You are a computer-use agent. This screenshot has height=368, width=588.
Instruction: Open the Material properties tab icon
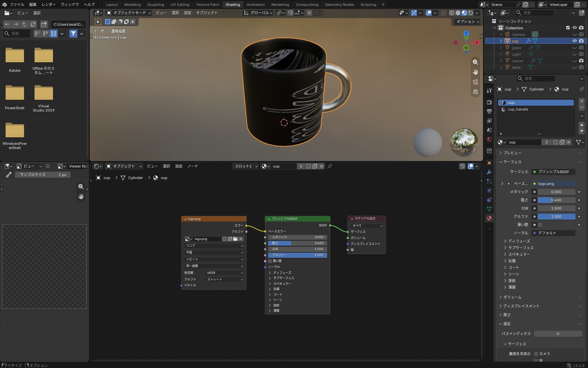pos(489,218)
